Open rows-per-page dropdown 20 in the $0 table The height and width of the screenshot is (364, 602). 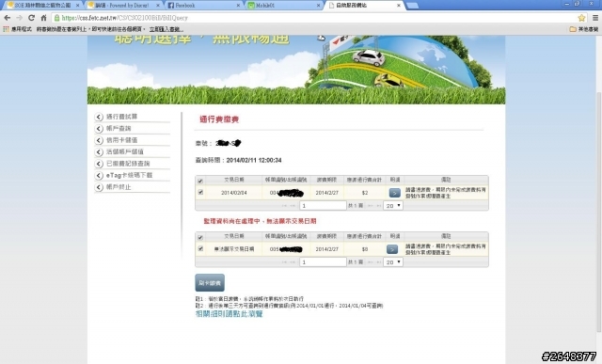pyautogui.click(x=393, y=262)
